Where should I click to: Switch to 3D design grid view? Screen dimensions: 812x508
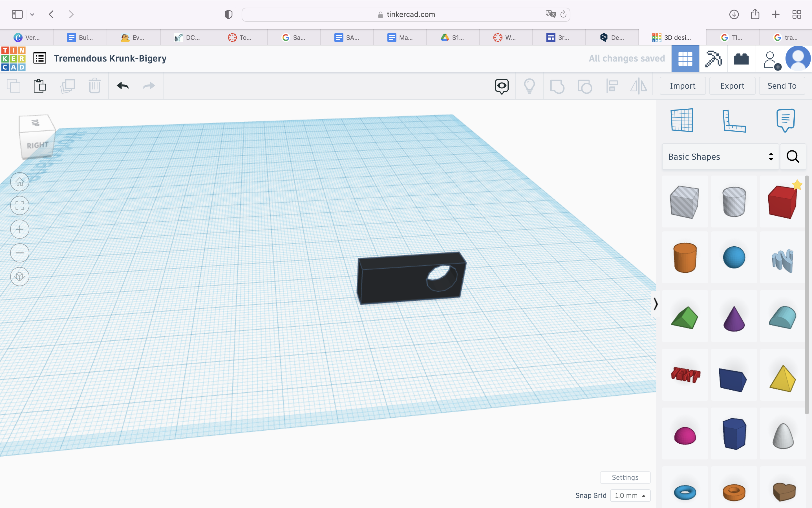[x=685, y=59]
